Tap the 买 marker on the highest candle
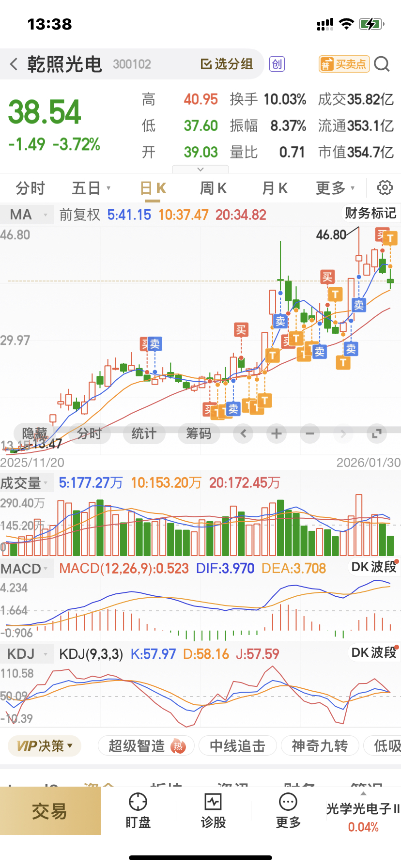 pos(381,235)
